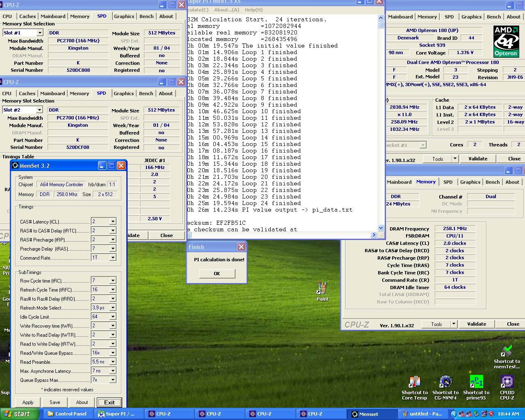The width and height of the screenshot is (525, 420).
Task: Click Close in the Slot #2 CPU-Z window
Action: click(x=167, y=235)
